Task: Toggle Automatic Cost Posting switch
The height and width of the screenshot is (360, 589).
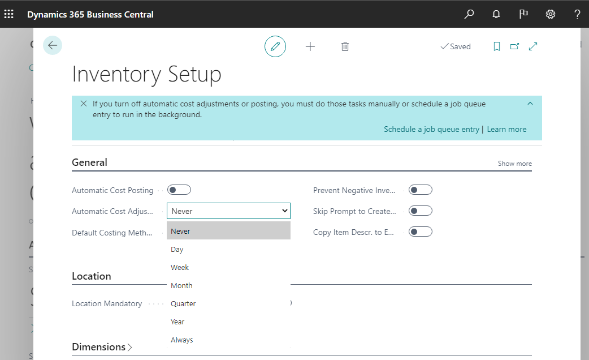Action: (x=179, y=190)
